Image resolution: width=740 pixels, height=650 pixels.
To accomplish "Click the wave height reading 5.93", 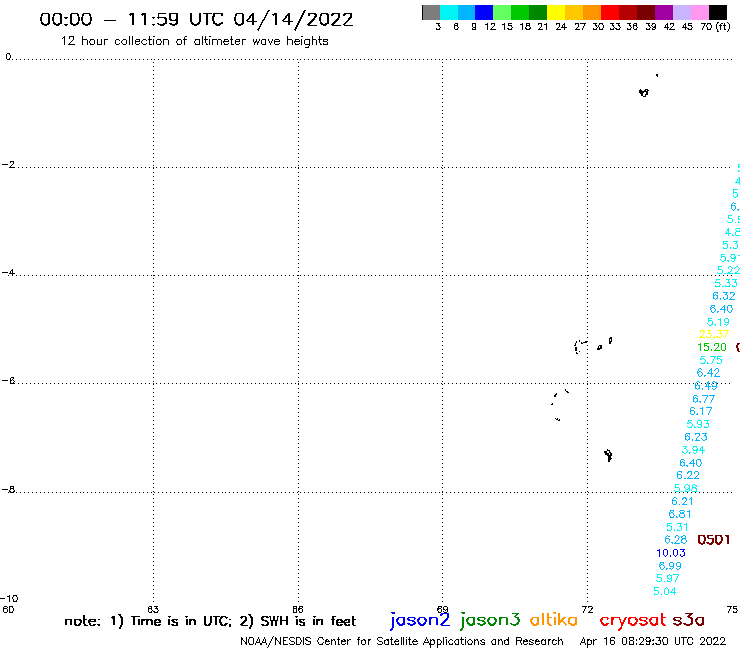I will tap(698, 424).
